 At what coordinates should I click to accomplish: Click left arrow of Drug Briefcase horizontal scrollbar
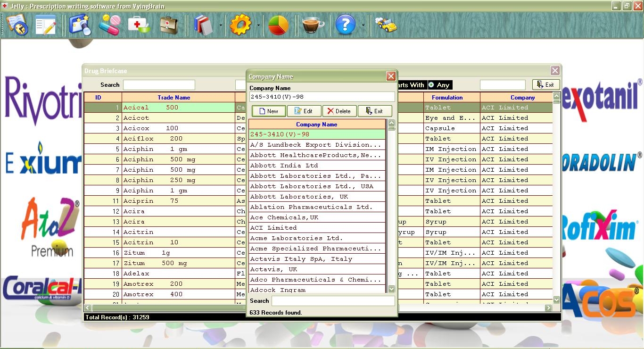coord(88,307)
